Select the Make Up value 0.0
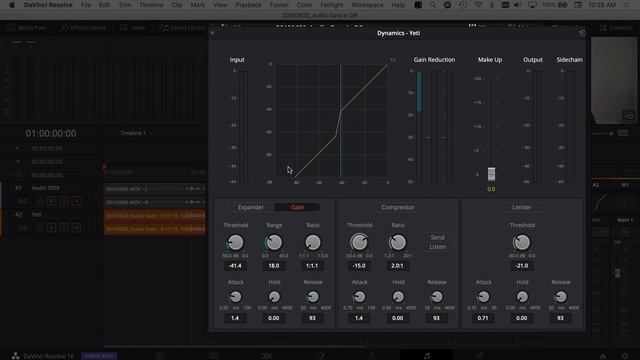 point(491,189)
